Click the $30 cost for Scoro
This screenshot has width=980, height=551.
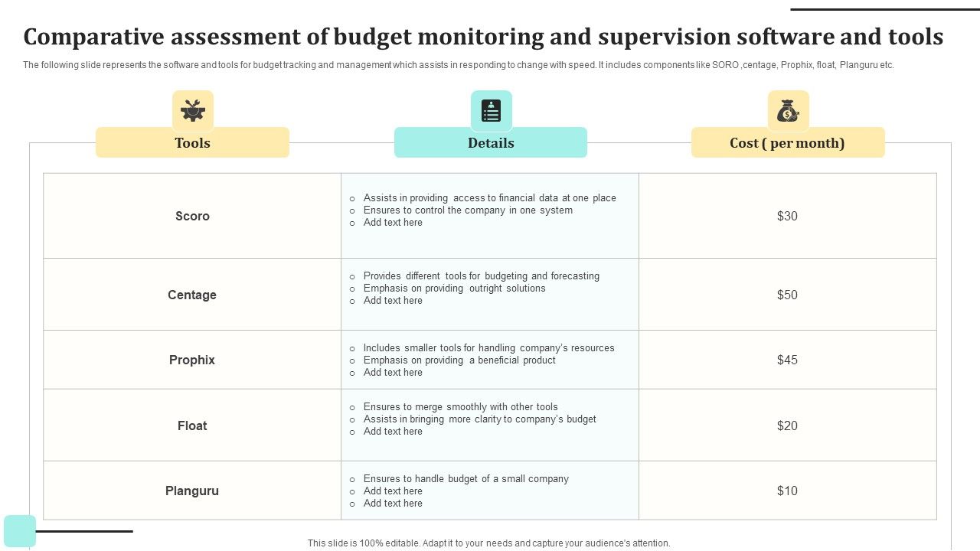[x=787, y=216]
